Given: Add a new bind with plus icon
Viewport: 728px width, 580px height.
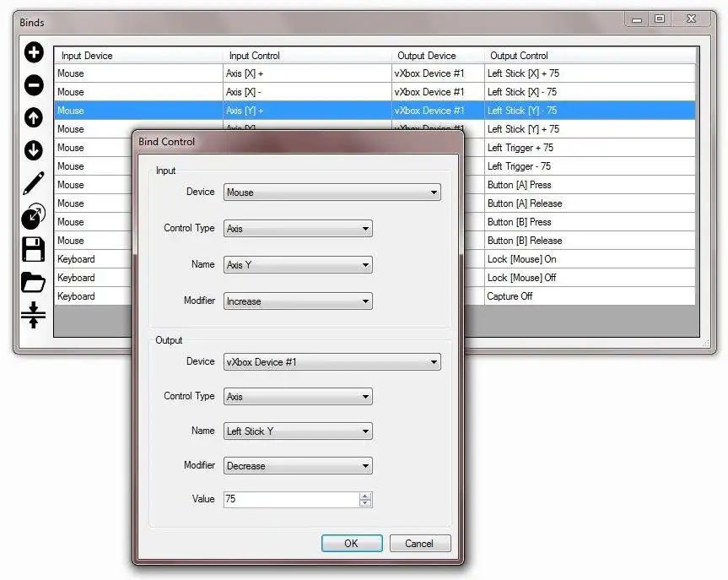Looking at the screenshot, I should coord(34,52).
